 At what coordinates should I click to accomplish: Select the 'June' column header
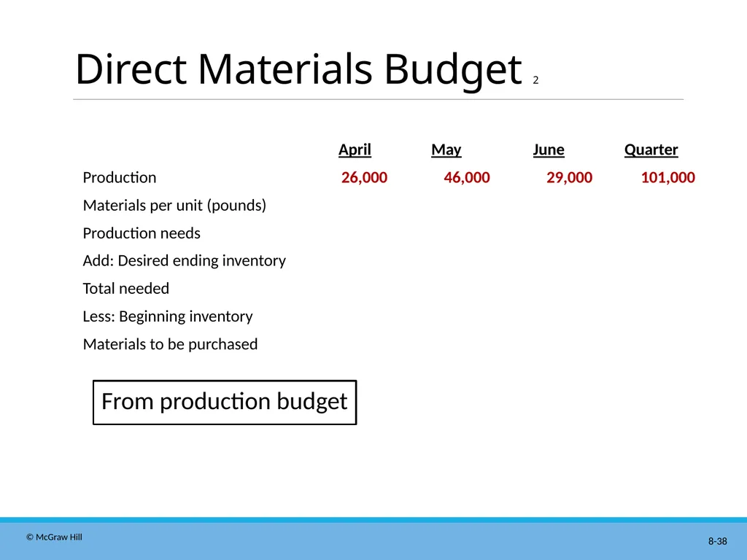point(549,149)
